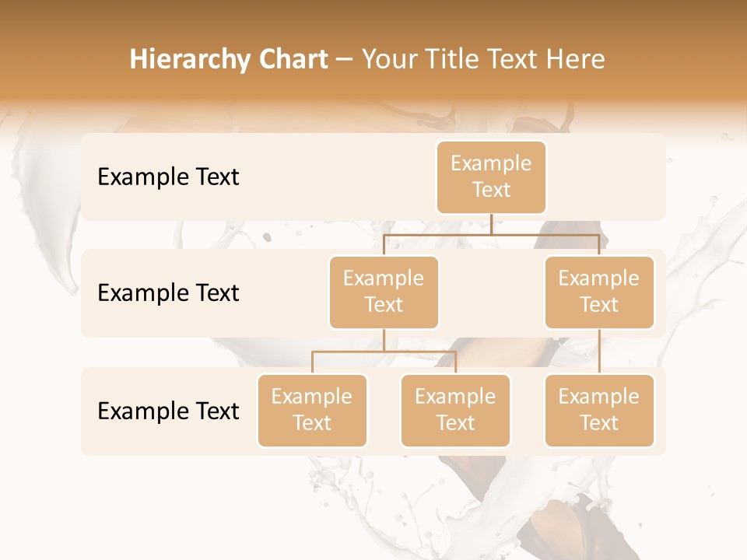Select the leftmost box in the bottom level
Screen dimensions: 747x560
coord(312,410)
